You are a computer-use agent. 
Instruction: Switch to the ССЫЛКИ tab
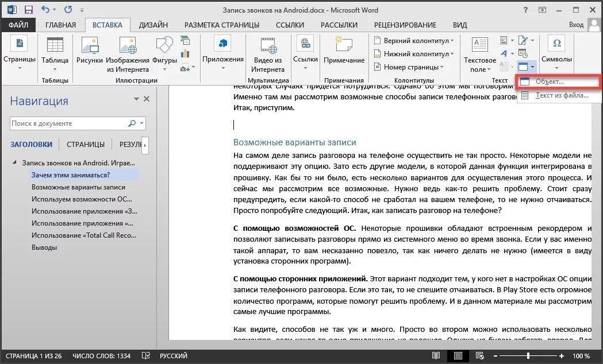(x=290, y=25)
